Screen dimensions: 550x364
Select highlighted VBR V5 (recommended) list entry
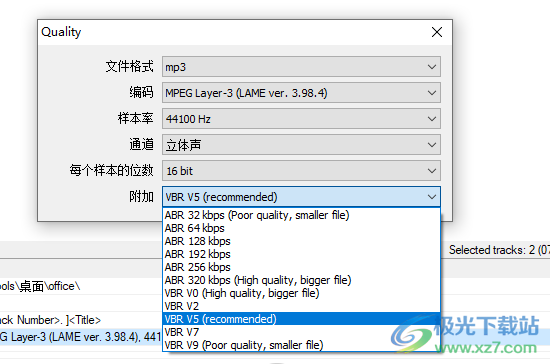[x=301, y=319]
